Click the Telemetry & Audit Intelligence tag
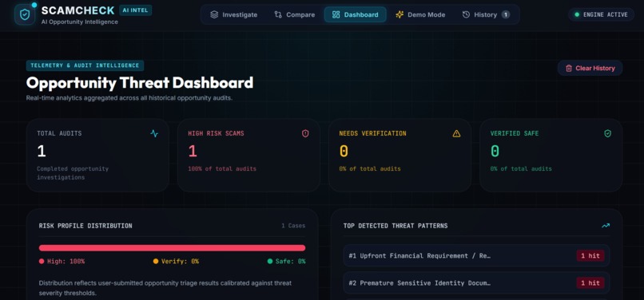Viewport: 644px width, 300px height. (x=85, y=65)
